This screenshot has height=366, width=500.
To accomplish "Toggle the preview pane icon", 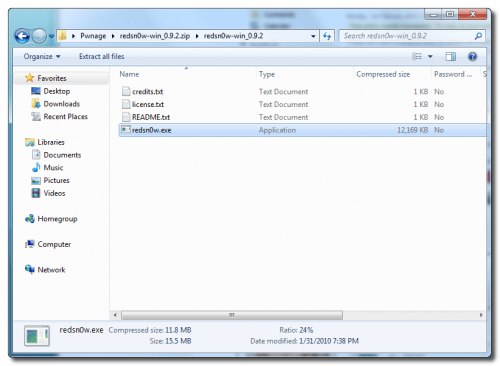I will [451, 56].
